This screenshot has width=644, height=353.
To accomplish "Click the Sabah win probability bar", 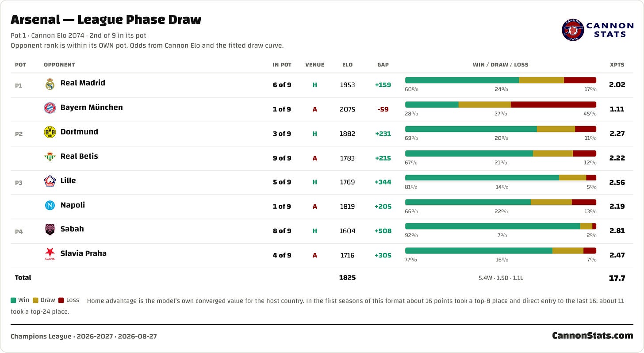I will pos(493,226).
